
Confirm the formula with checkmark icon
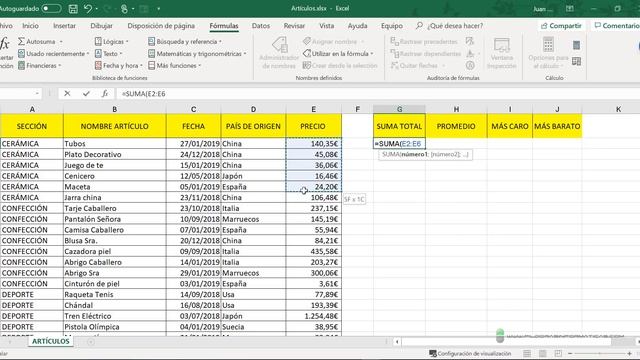[x=86, y=93]
